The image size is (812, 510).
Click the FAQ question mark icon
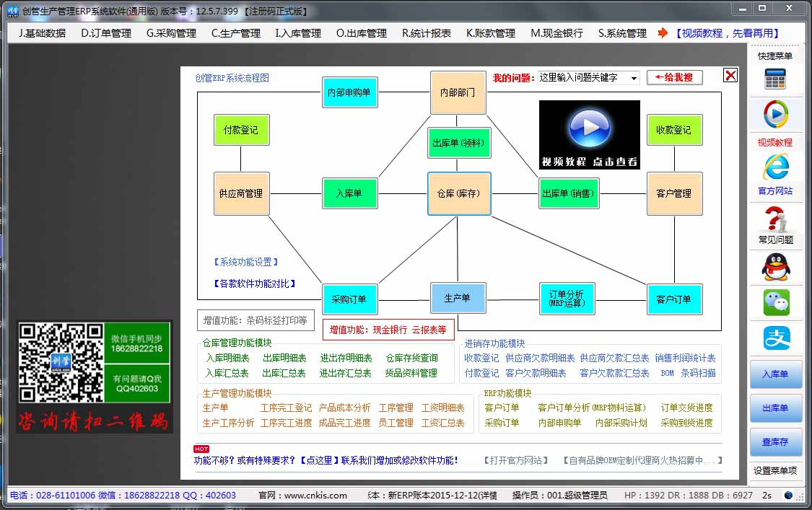(x=775, y=219)
